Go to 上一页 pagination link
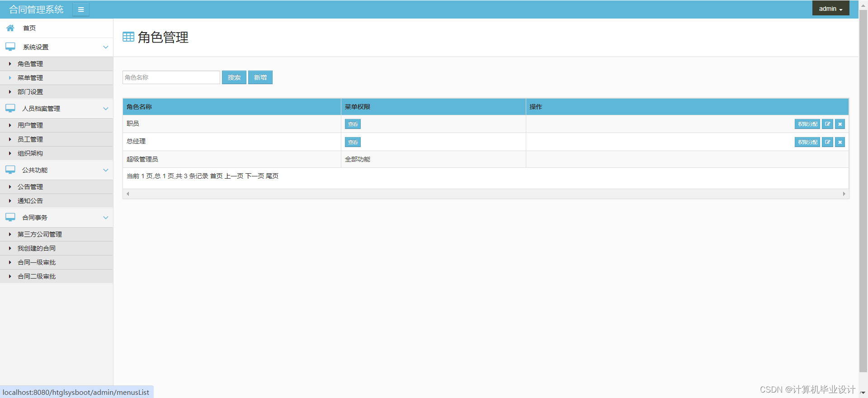Viewport: 868px width, 398px height. coord(234,176)
